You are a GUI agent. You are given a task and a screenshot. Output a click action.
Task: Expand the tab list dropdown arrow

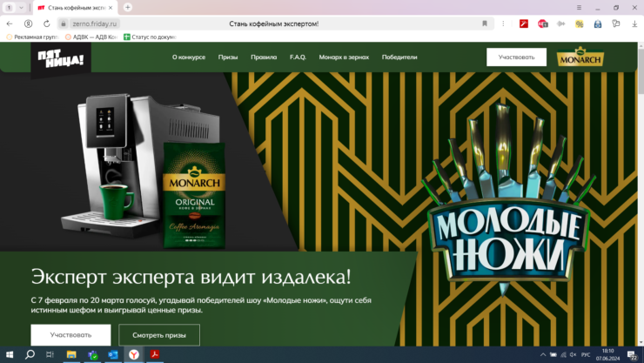[x=21, y=7]
